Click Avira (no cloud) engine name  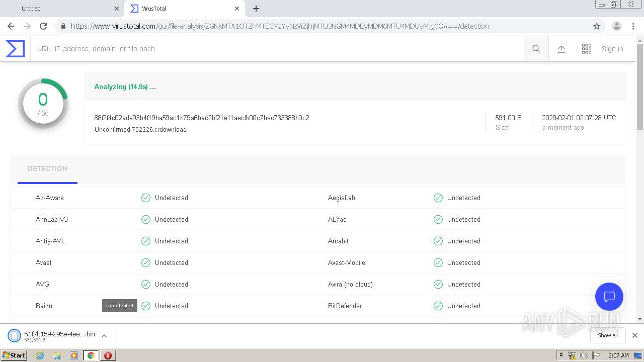coord(350,285)
